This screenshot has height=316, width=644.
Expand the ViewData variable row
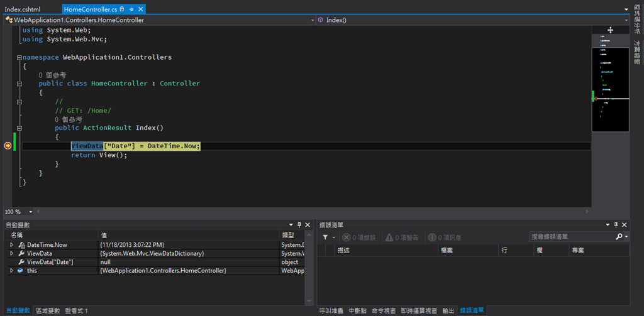click(x=12, y=254)
